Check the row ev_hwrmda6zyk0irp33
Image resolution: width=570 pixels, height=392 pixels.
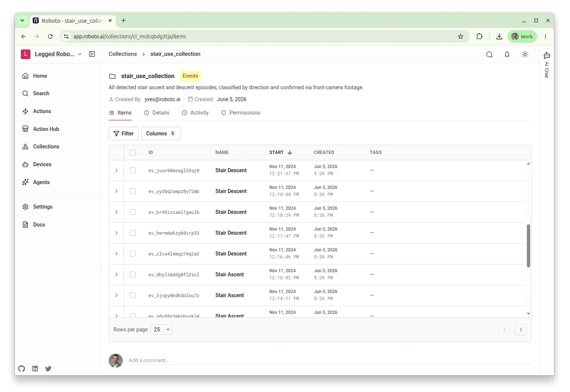(133, 233)
